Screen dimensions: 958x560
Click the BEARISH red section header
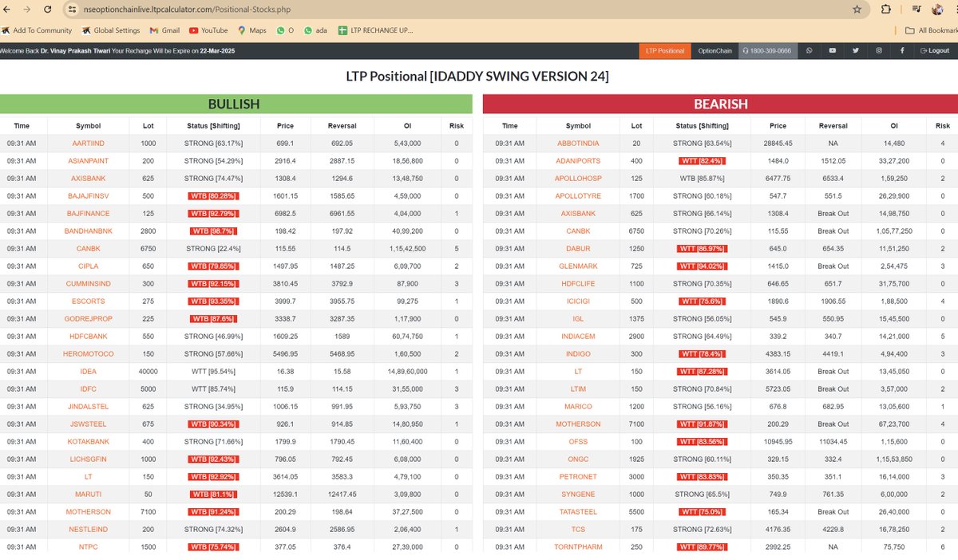coord(720,105)
